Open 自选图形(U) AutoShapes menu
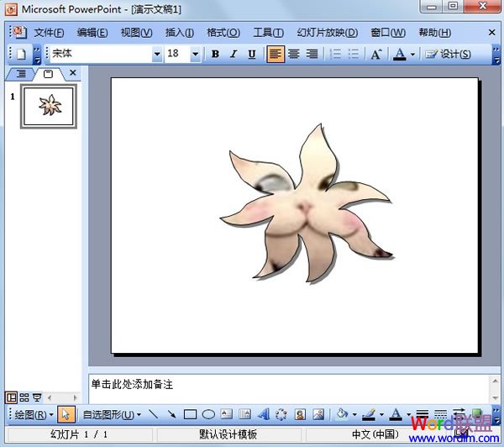Screen dimensions: 504x447 [112, 414]
